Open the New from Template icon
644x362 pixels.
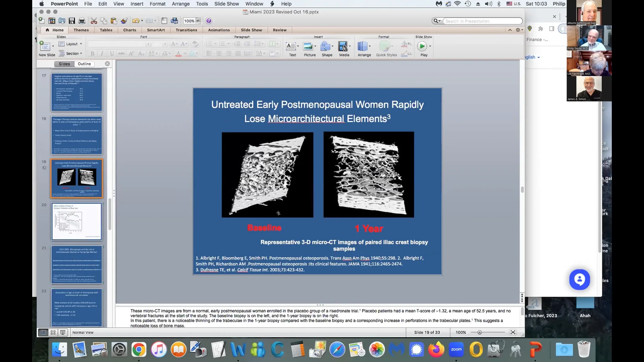52,21
